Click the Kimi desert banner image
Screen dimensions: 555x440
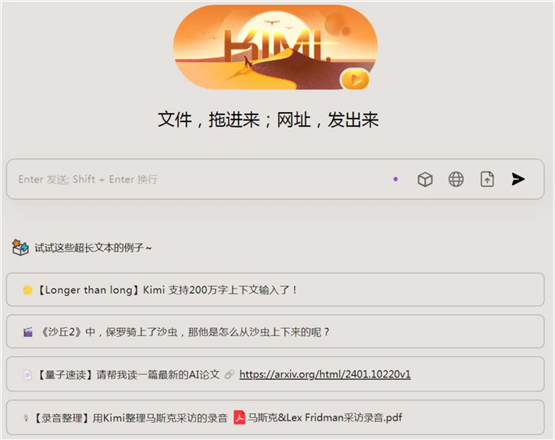275,47
